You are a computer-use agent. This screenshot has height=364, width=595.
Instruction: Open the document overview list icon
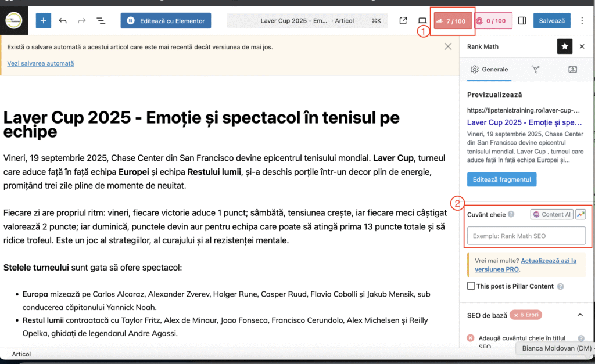101,21
